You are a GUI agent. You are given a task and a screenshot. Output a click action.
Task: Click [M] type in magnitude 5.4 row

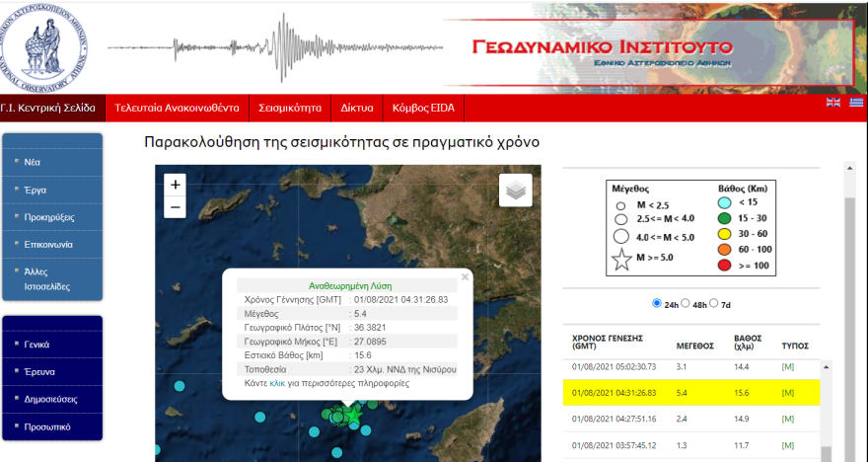pos(787,393)
